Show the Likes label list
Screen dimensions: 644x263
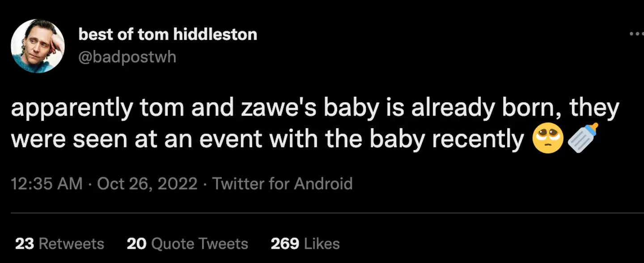click(322, 243)
